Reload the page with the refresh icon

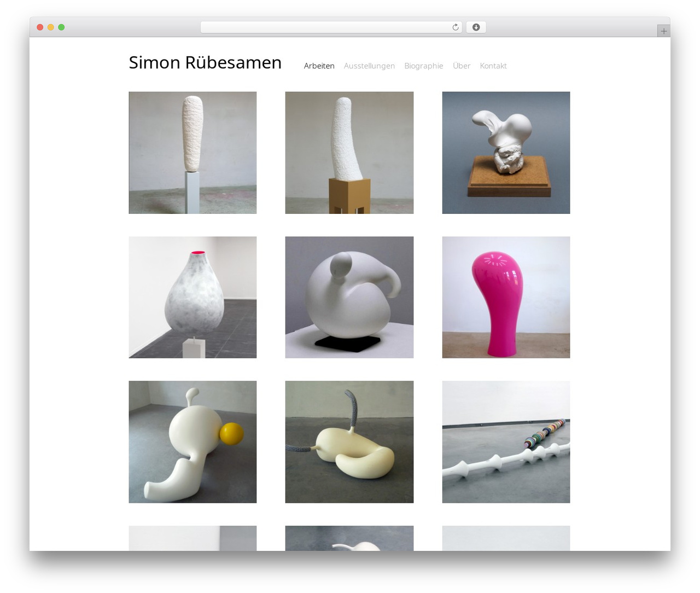455,27
